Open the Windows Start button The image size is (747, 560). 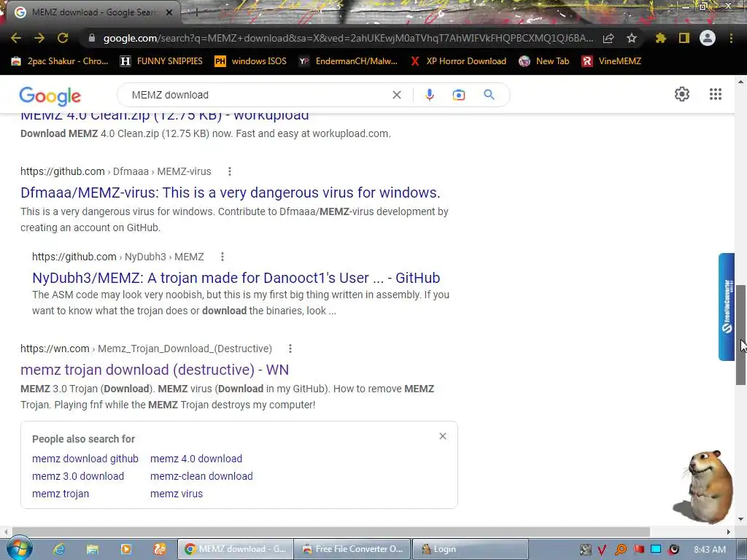click(x=19, y=548)
